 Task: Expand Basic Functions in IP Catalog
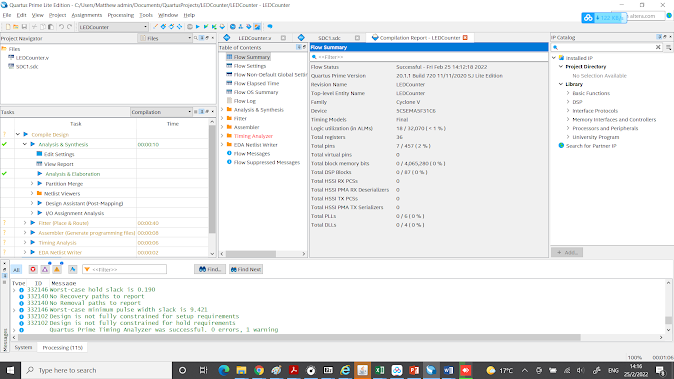[x=568, y=93]
